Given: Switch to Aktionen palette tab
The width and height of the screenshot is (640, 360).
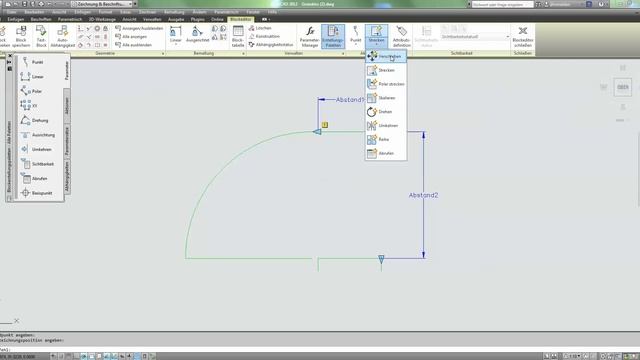Looking at the screenshot, I should (67, 106).
